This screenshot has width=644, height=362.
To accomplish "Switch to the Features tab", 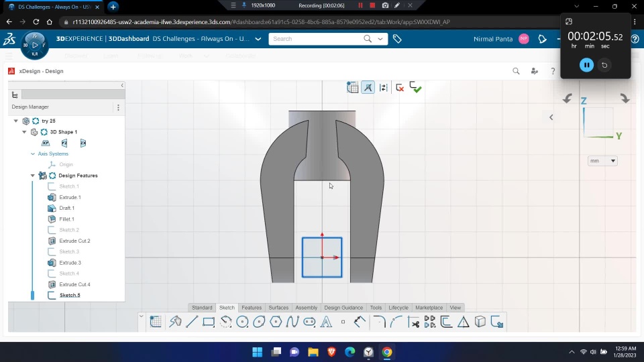I will point(252,308).
